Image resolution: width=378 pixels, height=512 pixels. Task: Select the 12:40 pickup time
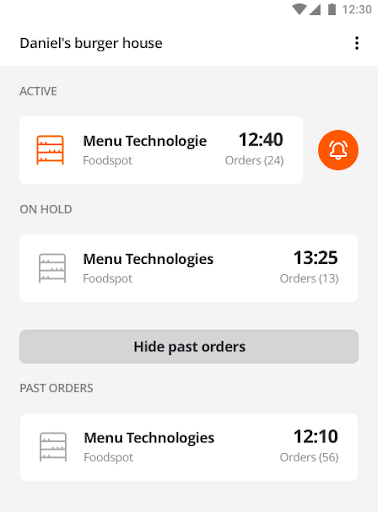tap(261, 140)
